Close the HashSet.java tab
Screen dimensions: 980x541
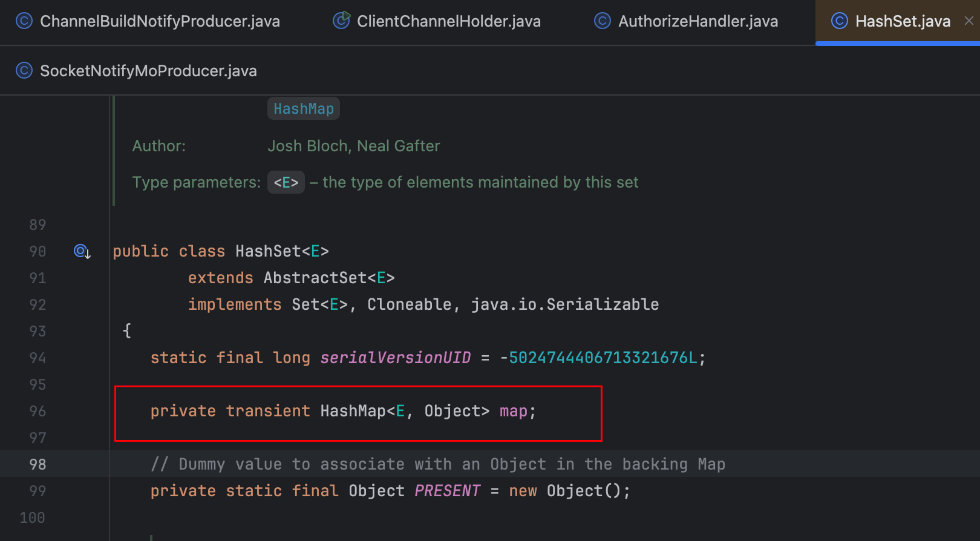pyautogui.click(x=969, y=21)
